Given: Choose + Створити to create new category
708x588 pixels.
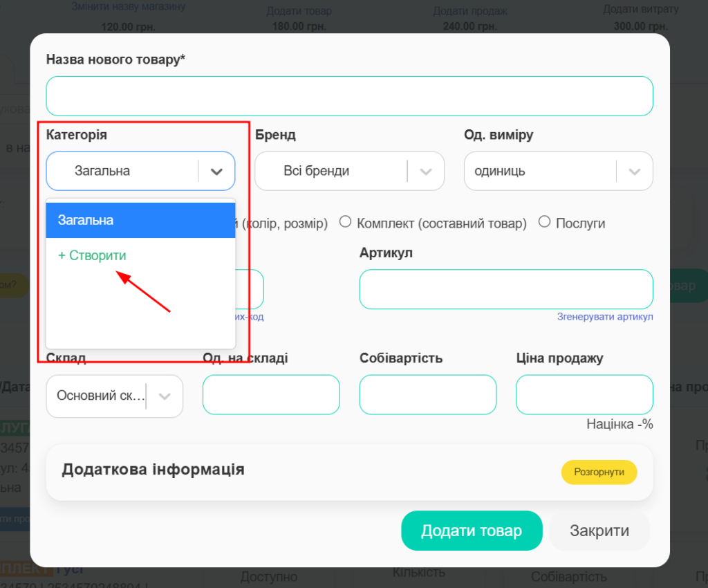Looking at the screenshot, I should coord(93,255).
